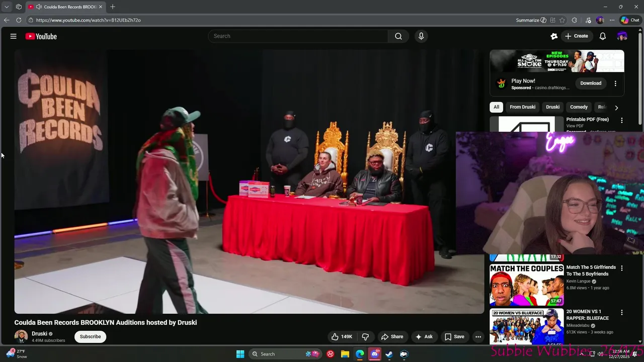Open Steam from the taskbar

pos(389,354)
